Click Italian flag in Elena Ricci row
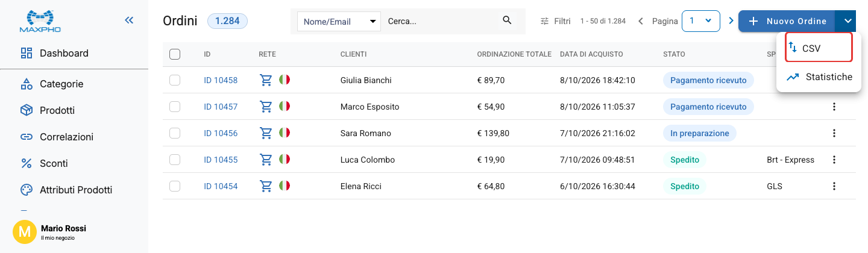The image size is (868, 253). point(285,186)
